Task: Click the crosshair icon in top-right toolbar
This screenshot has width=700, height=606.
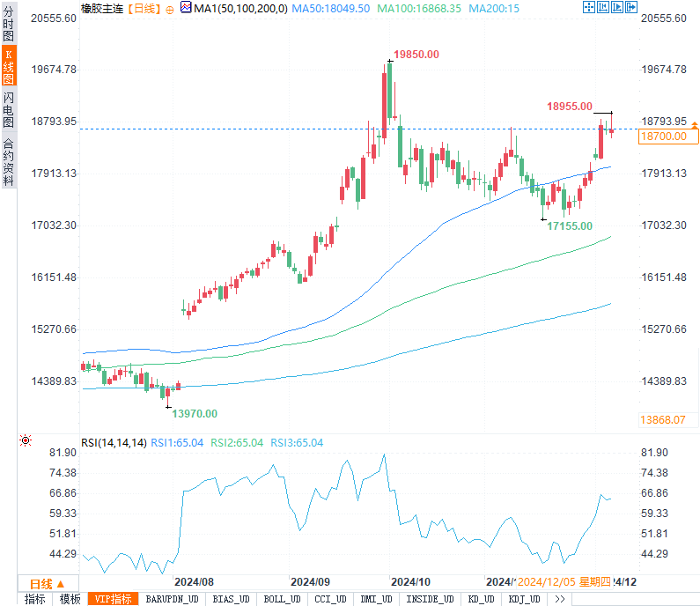Action: 588,8
